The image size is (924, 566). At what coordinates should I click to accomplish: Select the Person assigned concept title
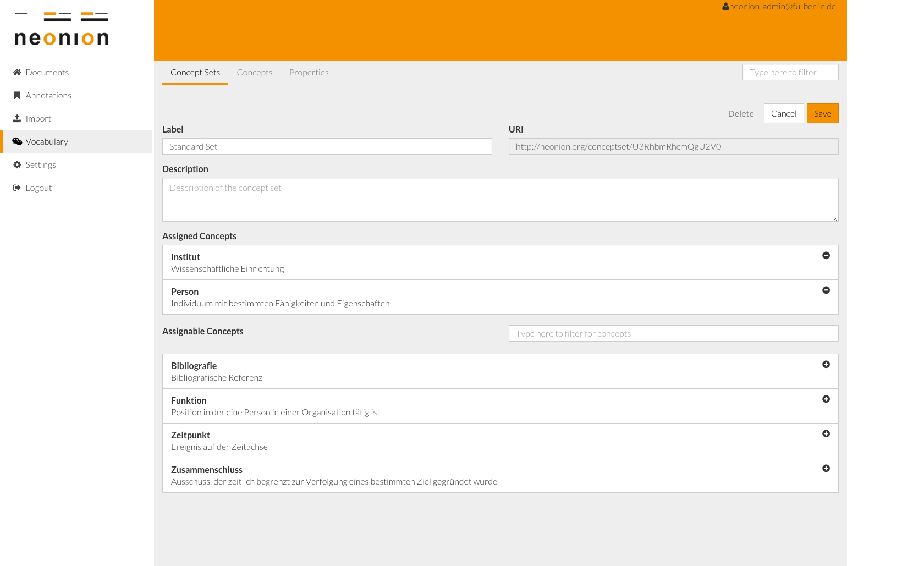[185, 292]
